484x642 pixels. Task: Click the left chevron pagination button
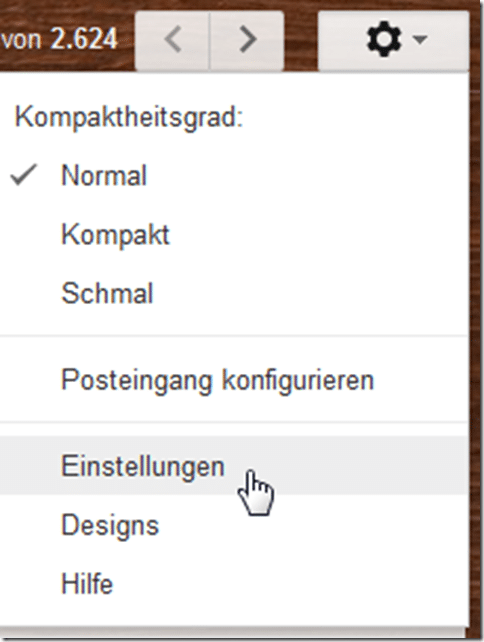point(172,40)
